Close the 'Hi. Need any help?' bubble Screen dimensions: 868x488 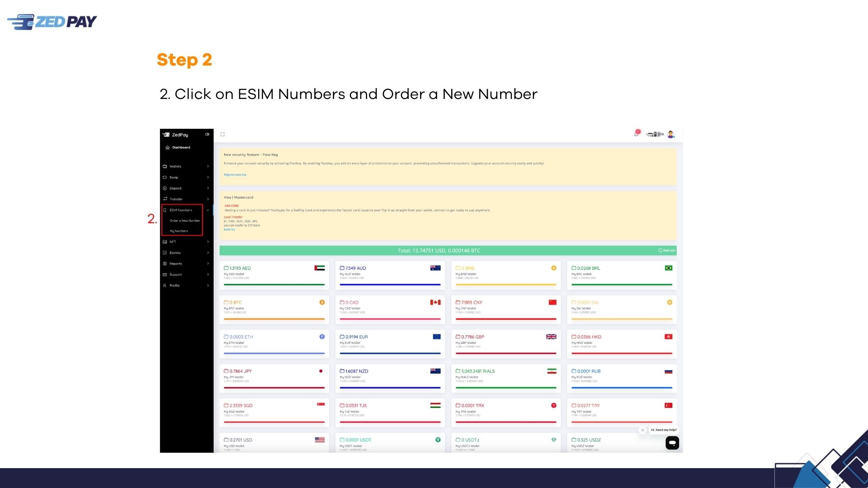pos(643,430)
